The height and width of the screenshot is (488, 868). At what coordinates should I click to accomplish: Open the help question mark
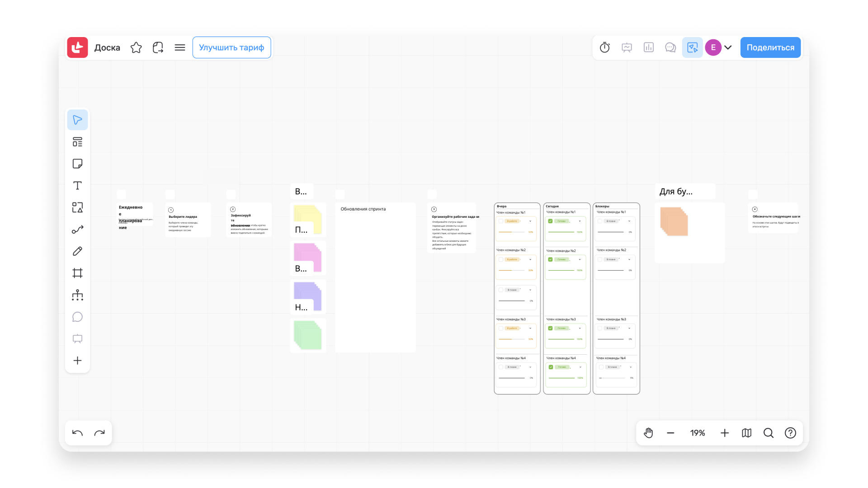click(x=790, y=433)
